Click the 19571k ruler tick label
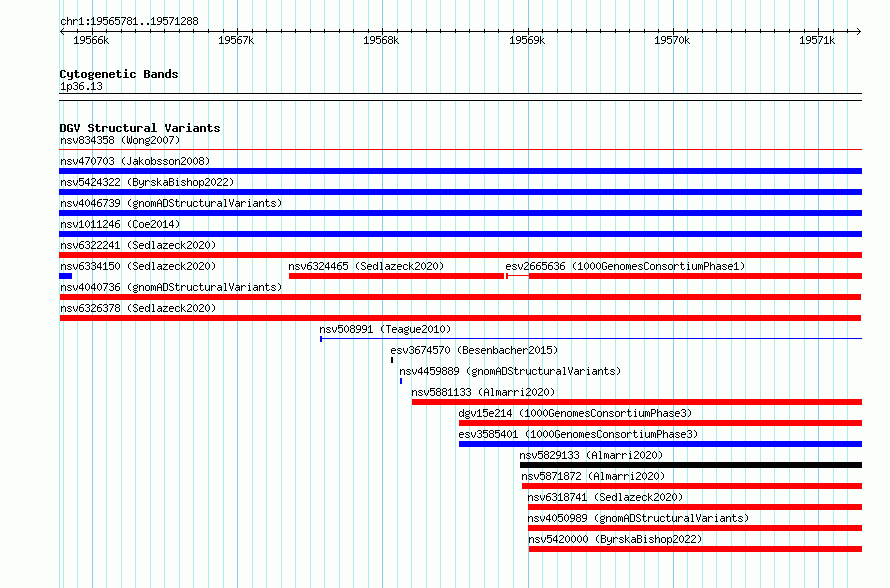 point(817,40)
